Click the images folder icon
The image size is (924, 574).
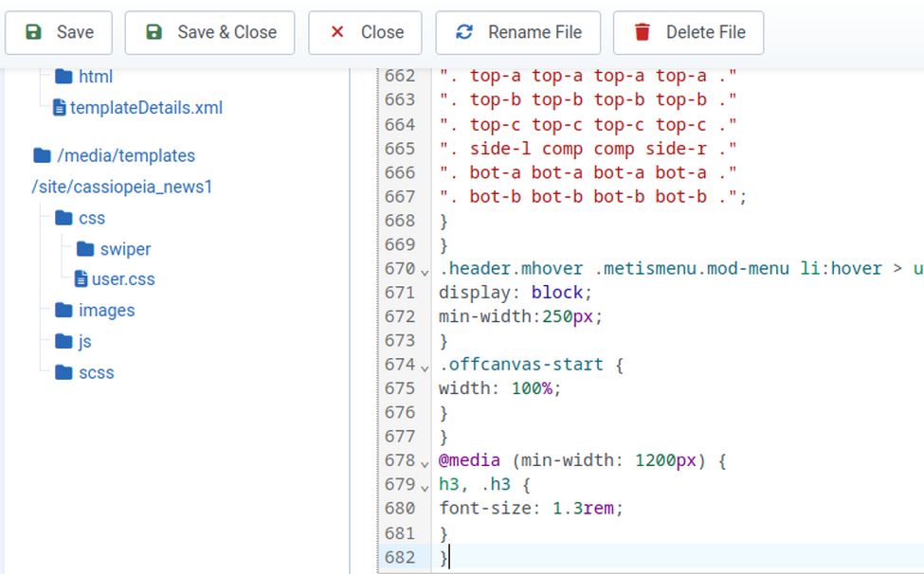pyautogui.click(x=63, y=311)
